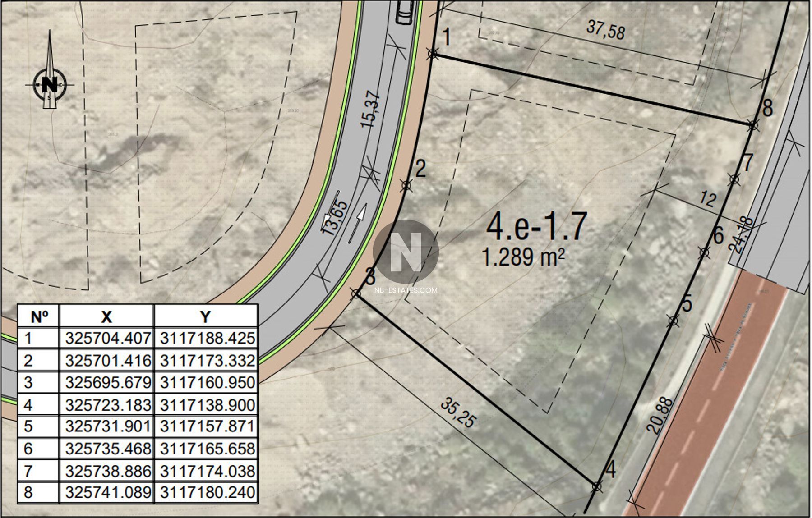Click the 35,25 dimension label
Screen dimensions: 812x518
coord(458,413)
